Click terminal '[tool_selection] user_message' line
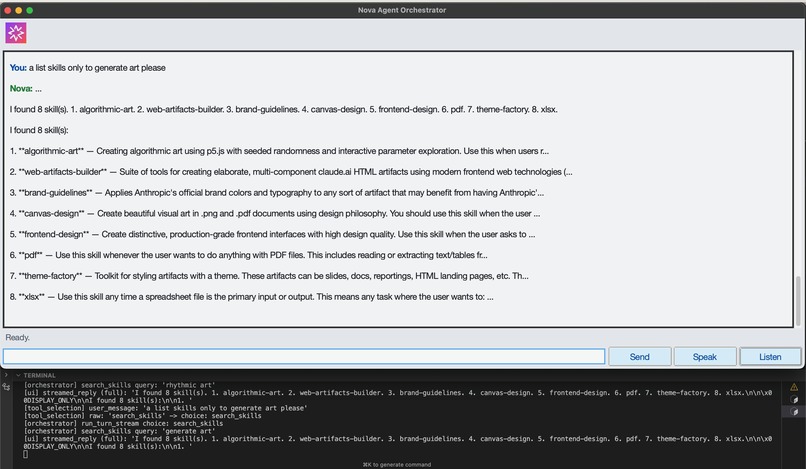The height and width of the screenshot is (469, 806). 166,408
